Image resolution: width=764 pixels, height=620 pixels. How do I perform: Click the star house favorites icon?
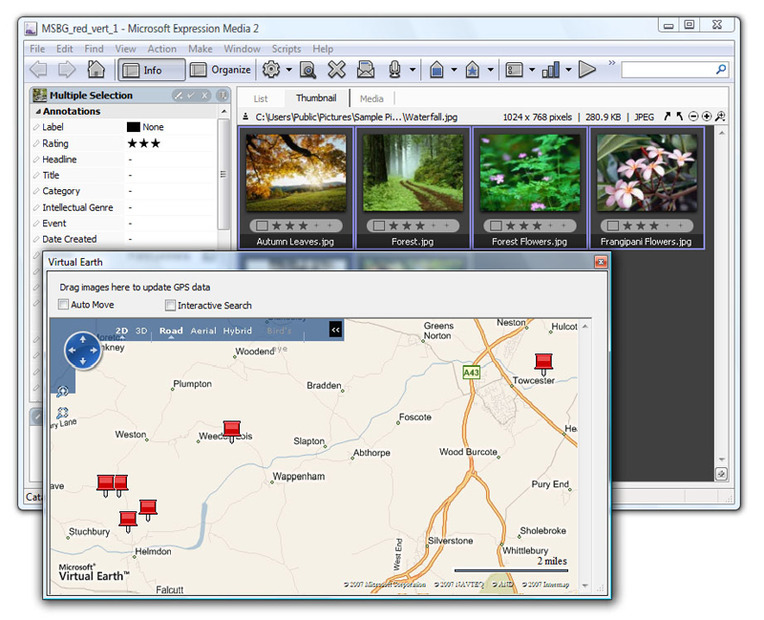pos(472,70)
